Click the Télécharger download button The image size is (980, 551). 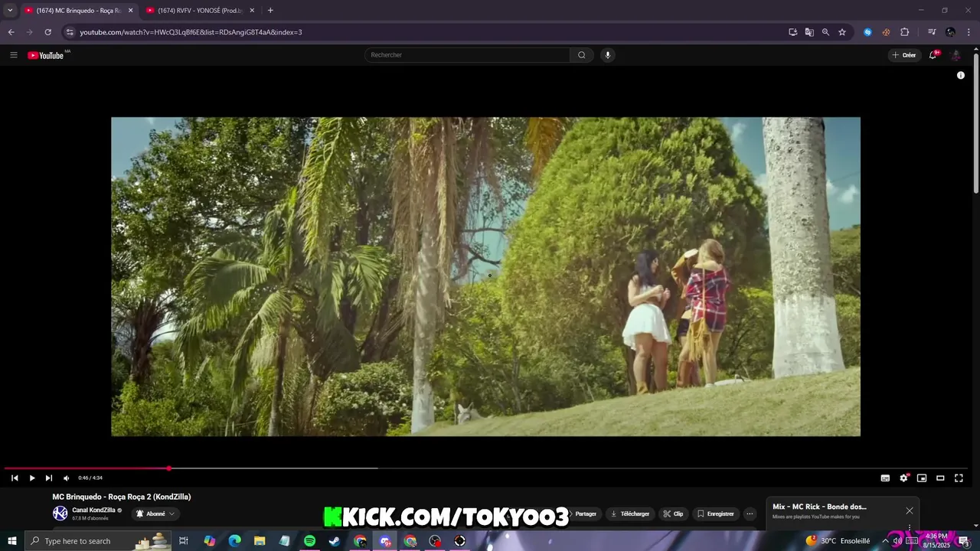630,514
